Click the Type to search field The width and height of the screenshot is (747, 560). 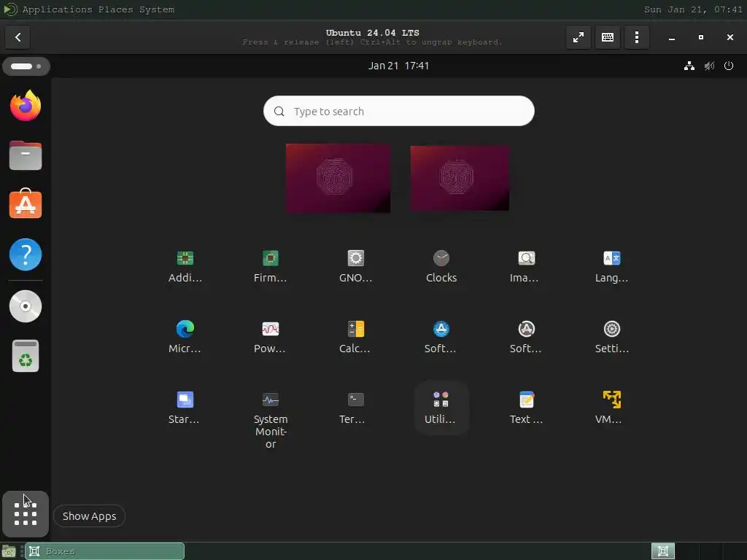399,111
